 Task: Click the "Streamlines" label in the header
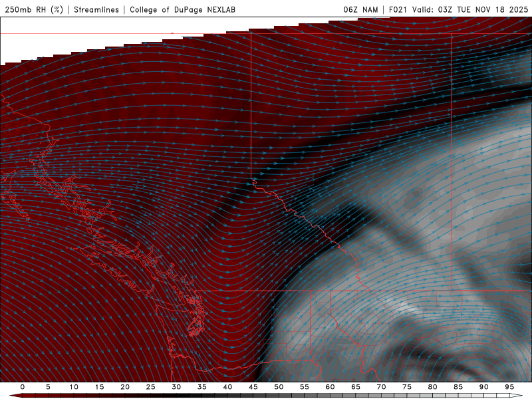[x=96, y=9]
